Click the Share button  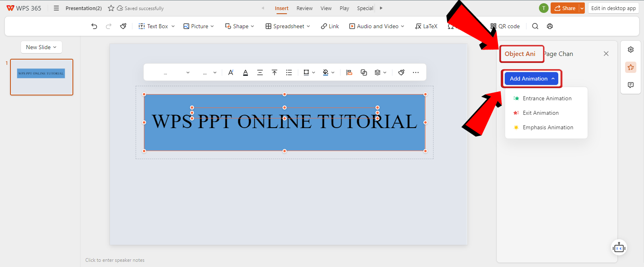coord(565,8)
